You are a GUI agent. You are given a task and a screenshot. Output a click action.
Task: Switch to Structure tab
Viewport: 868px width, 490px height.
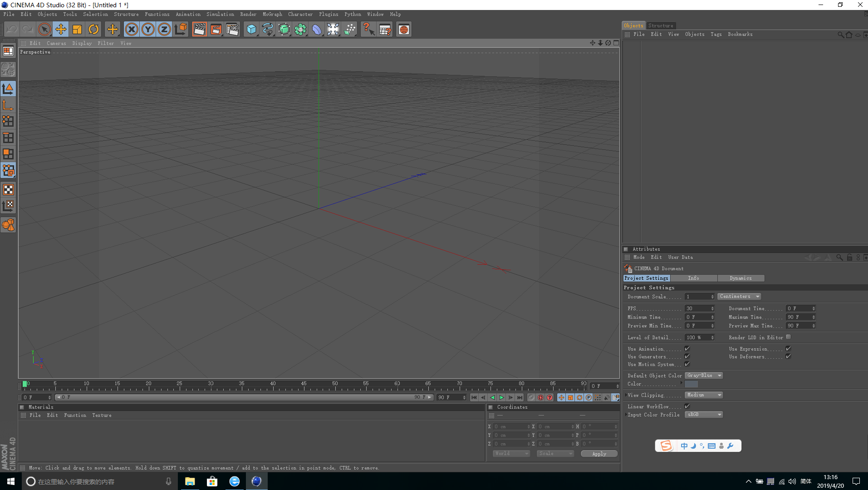pos(661,26)
